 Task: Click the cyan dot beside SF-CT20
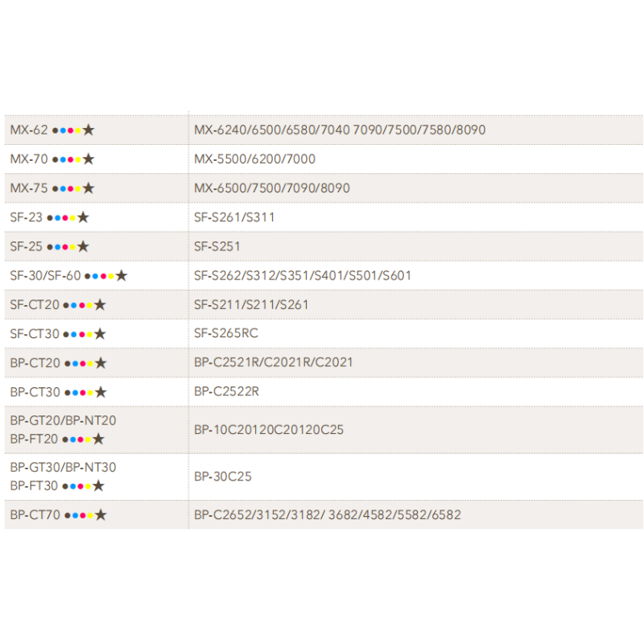click(73, 305)
